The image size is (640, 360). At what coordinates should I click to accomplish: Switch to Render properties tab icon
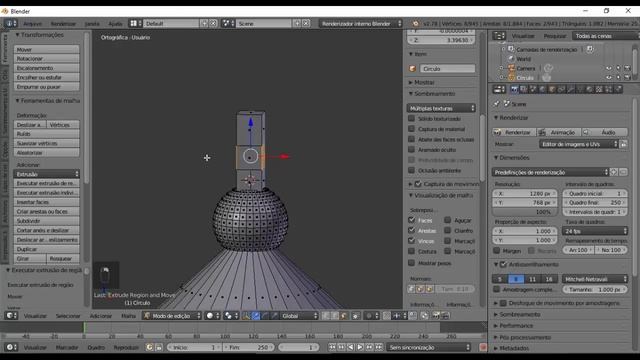click(x=514, y=89)
